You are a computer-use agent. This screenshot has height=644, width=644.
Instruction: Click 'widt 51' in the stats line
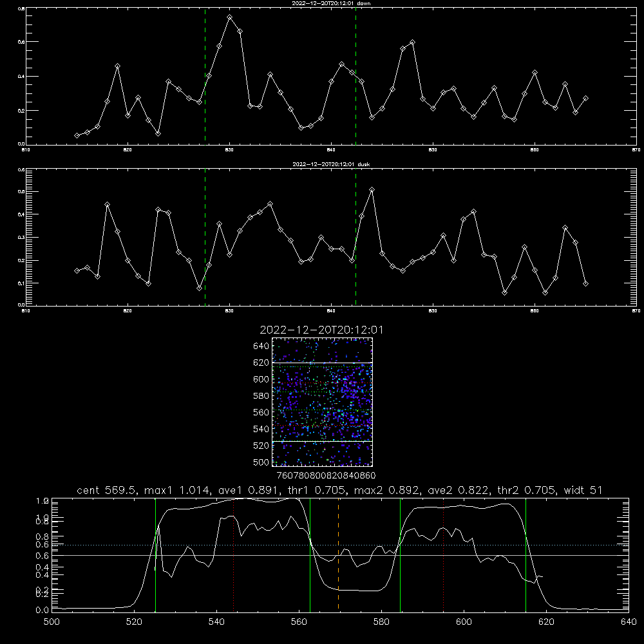coord(583,490)
